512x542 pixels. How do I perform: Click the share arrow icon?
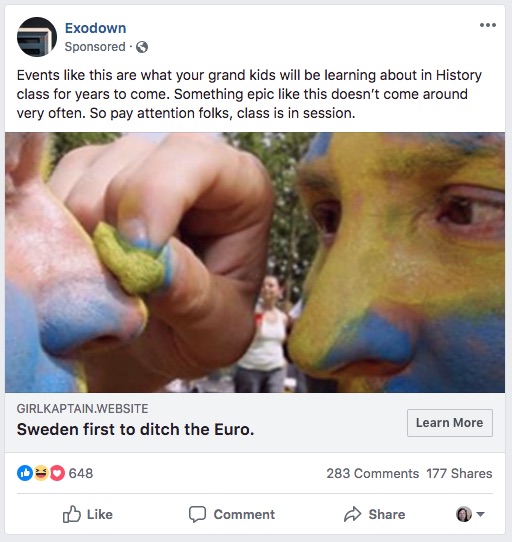pyautogui.click(x=352, y=514)
